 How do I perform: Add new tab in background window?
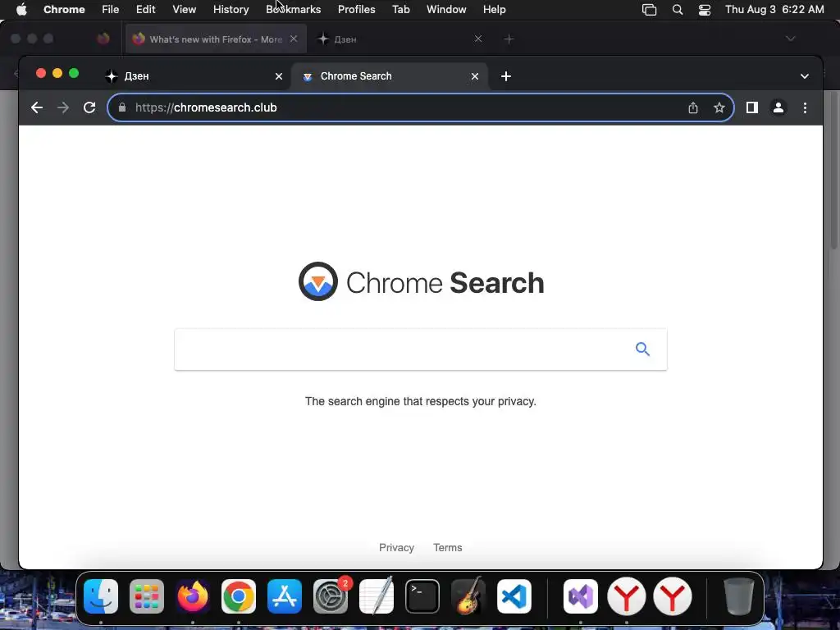click(x=509, y=39)
